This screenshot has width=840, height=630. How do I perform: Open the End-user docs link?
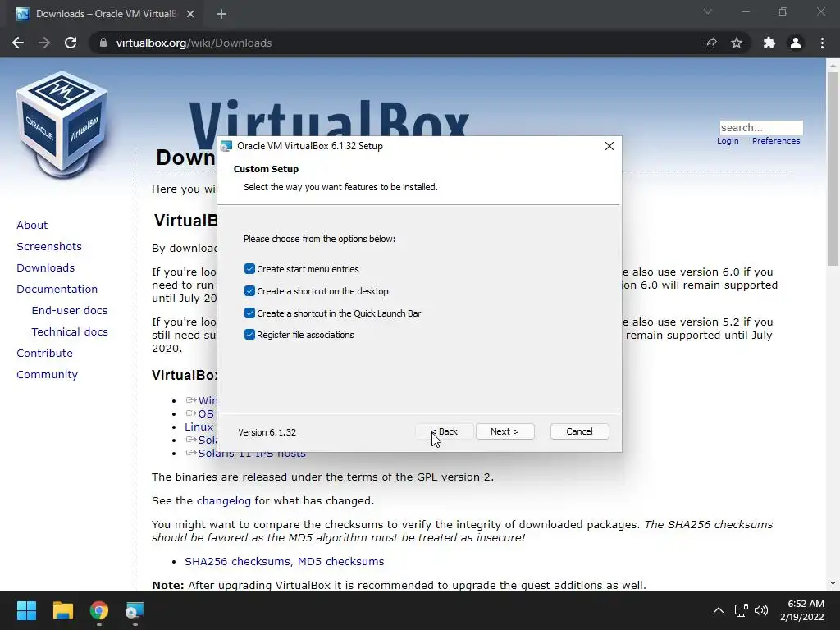point(70,311)
